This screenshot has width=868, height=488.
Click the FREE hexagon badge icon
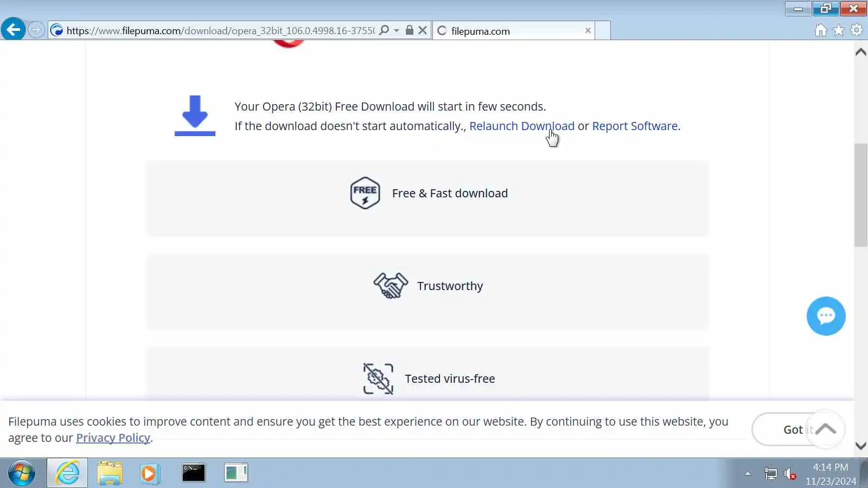[x=365, y=193]
